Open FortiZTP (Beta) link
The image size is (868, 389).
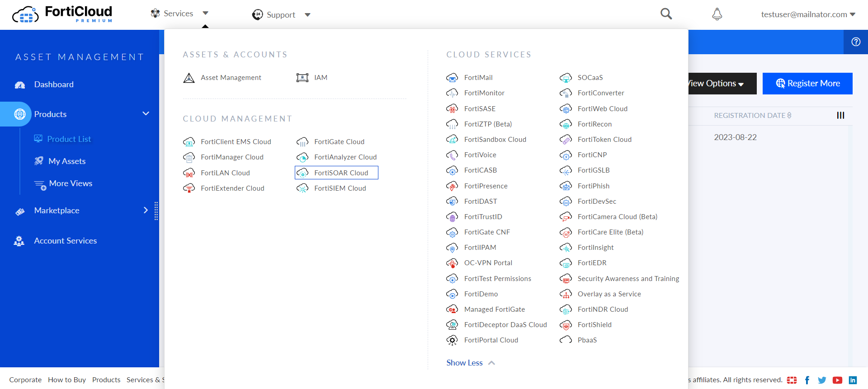pyautogui.click(x=488, y=124)
